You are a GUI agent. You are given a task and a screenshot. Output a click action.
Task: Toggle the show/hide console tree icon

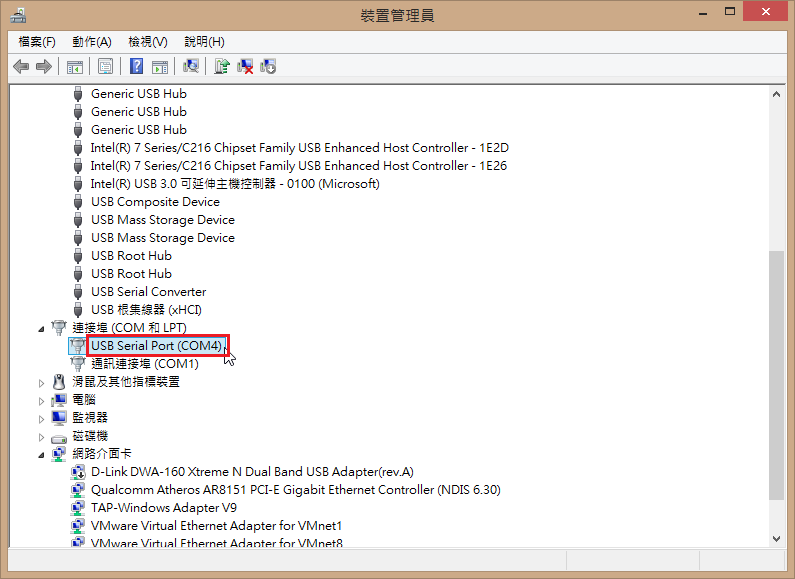[x=75, y=66]
